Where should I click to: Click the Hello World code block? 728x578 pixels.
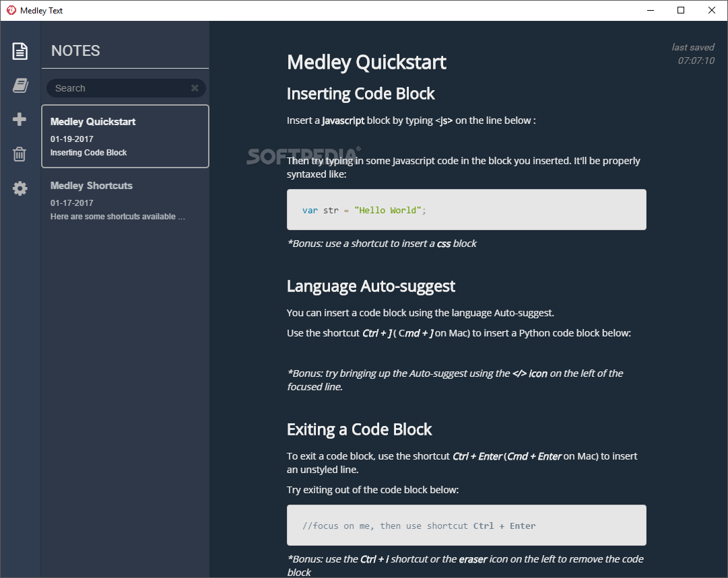[x=466, y=210]
